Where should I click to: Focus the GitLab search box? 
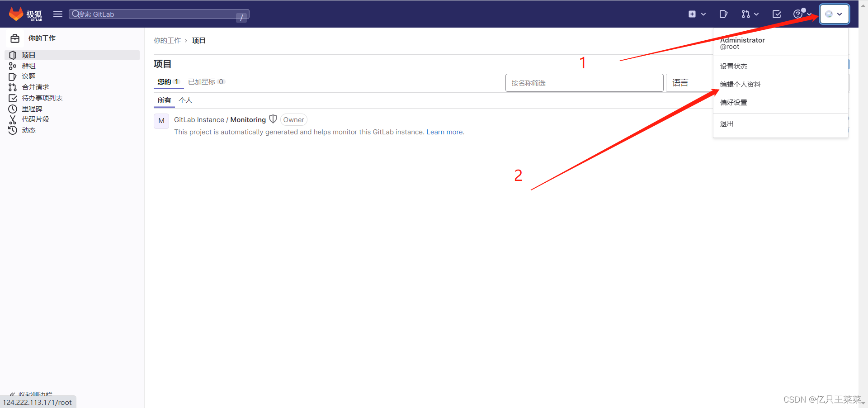[x=159, y=14]
